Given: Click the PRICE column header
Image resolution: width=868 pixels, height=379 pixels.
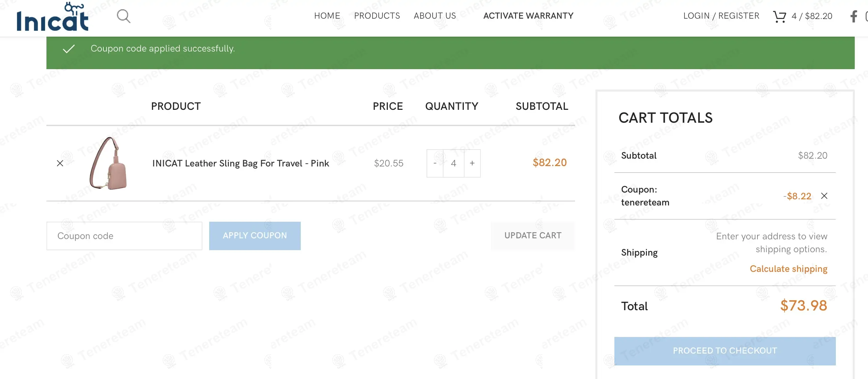Looking at the screenshot, I should pyautogui.click(x=388, y=106).
